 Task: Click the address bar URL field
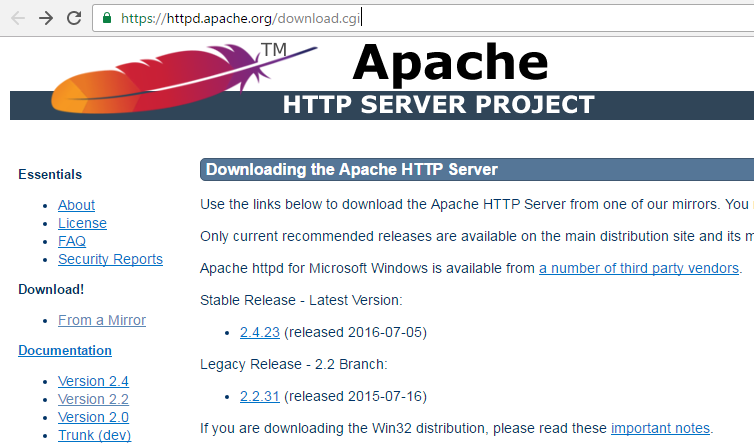point(423,18)
